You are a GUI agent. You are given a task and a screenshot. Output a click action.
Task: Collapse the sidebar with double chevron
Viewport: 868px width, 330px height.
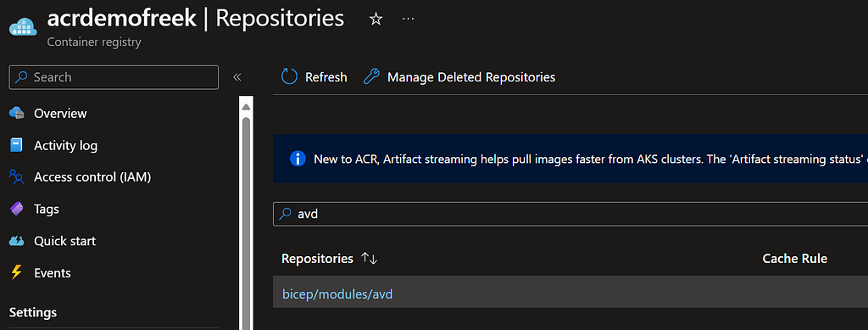tap(237, 77)
